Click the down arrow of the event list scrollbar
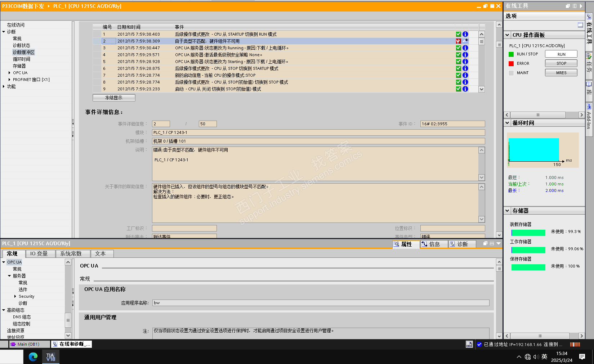594x364 pixels. [482, 89]
